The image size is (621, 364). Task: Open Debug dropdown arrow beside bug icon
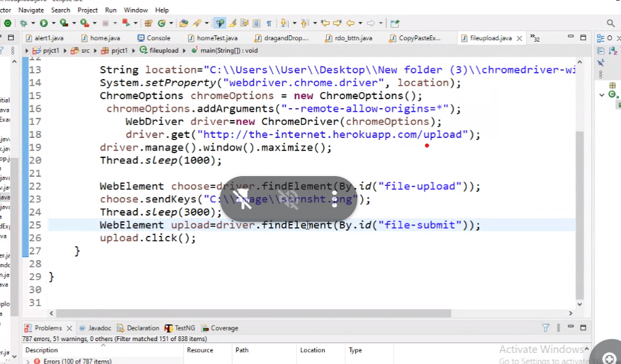(x=33, y=24)
